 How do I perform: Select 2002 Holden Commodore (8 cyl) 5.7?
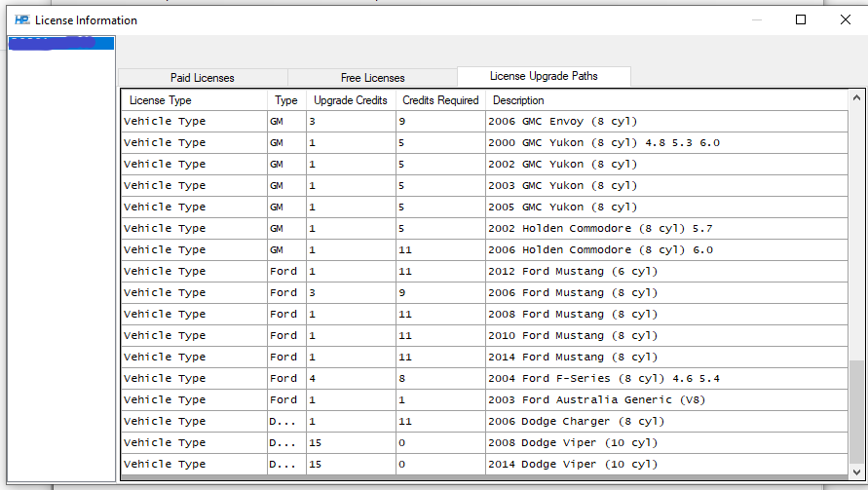(x=484, y=229)
